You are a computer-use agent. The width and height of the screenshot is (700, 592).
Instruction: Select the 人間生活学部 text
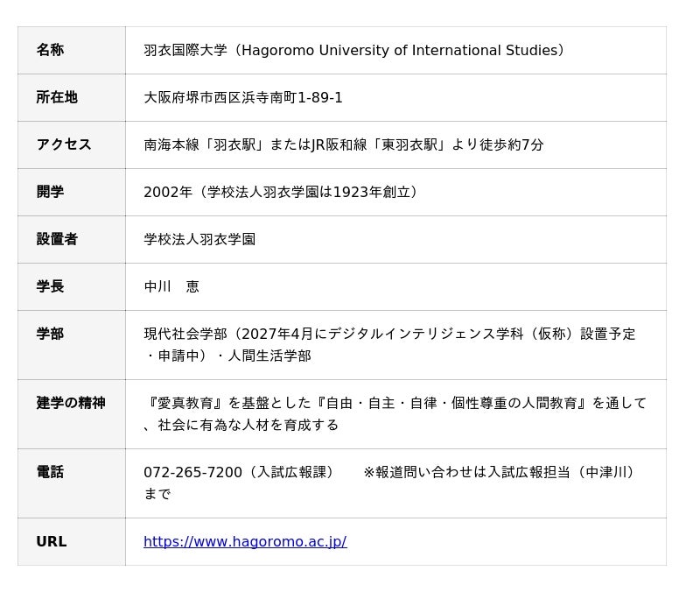click(269, 356)
